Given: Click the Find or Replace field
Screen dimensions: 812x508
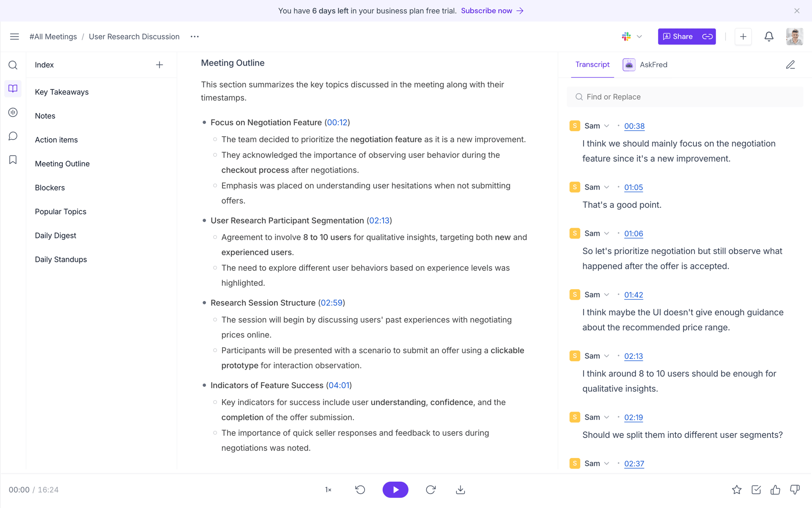Looking at the screenshot, I should click(685, 97).
